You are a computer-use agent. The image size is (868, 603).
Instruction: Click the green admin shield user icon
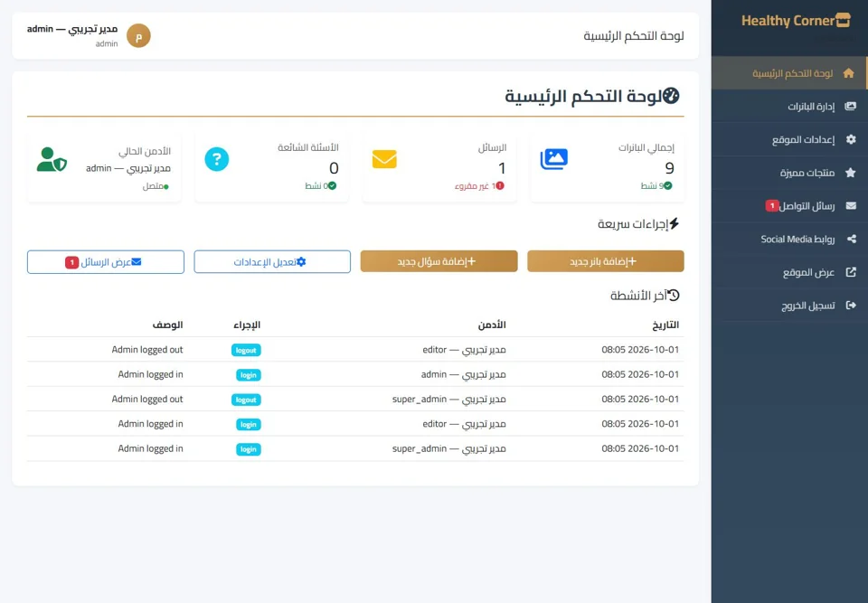click(52, 159)
